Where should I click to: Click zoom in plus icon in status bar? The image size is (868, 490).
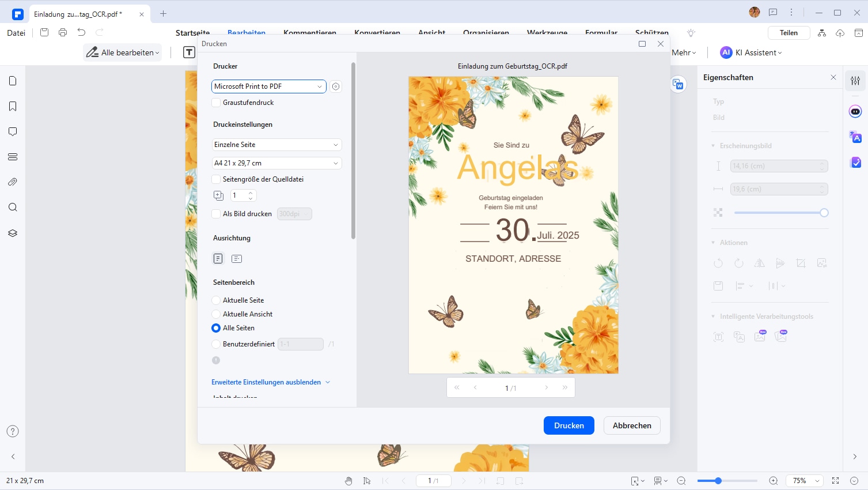click(x=774, y=481)
